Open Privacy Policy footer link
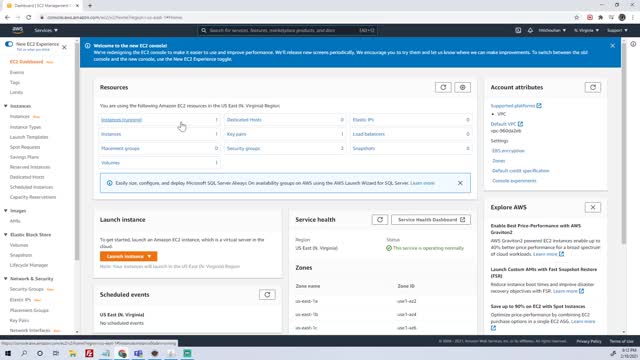This screenshot has height=360, width=640. 589,341
